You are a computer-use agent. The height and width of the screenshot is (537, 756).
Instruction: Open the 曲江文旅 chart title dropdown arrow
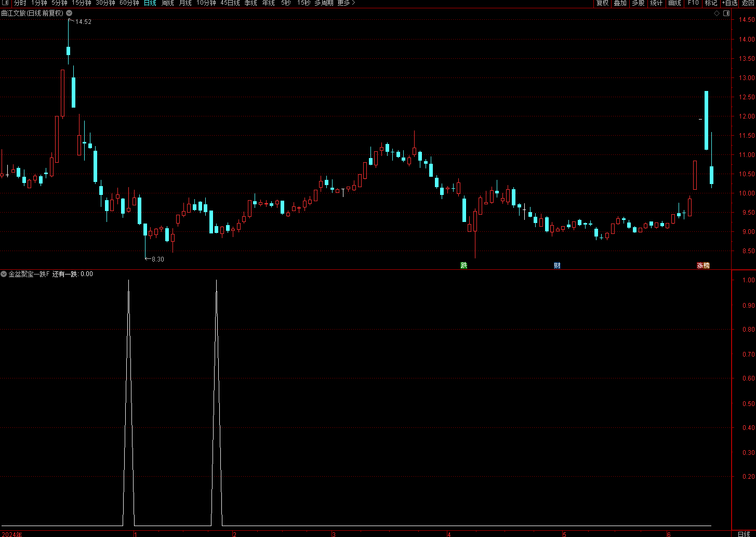pyautogui.click(x=69, y=13)
